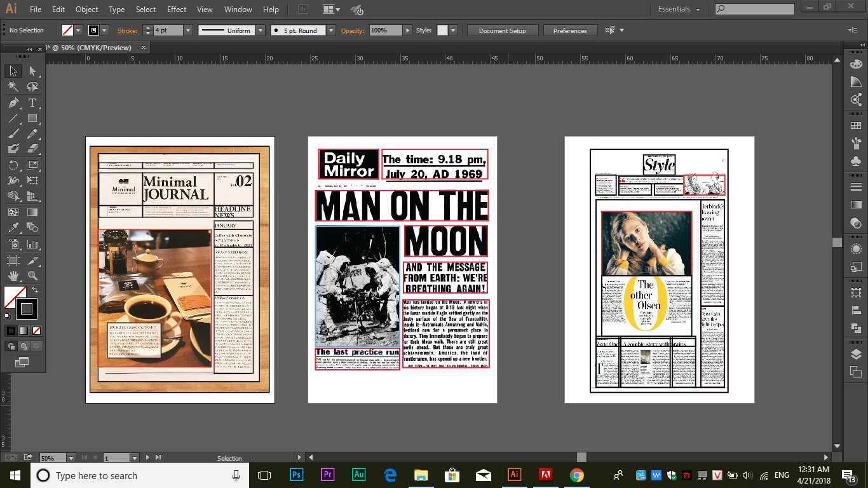Screen dimensions: 868x488
Task: Select the Pen tool
Action: pyautogui.click(x=13, y=103)
